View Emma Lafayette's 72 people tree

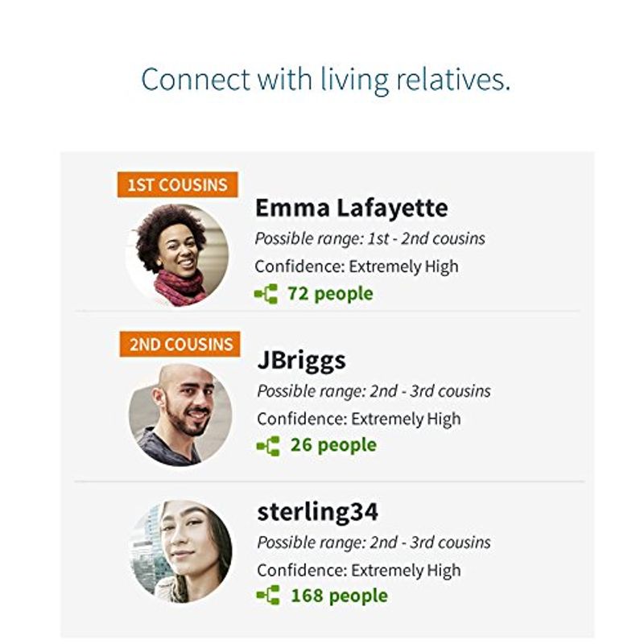click(x=330, y=294)
